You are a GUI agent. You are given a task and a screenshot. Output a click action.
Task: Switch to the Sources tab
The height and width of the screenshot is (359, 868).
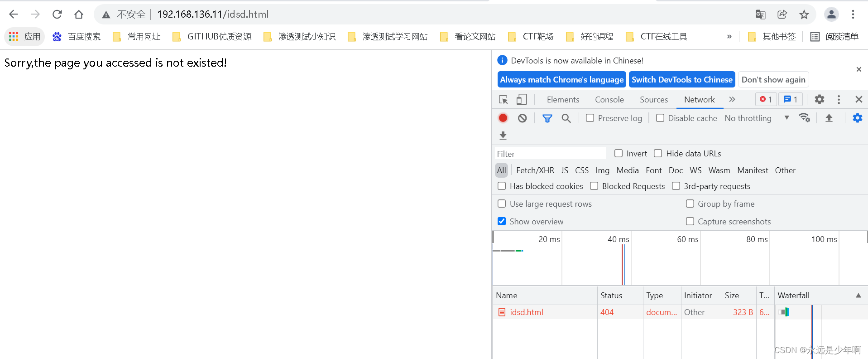tap(654, 100)
